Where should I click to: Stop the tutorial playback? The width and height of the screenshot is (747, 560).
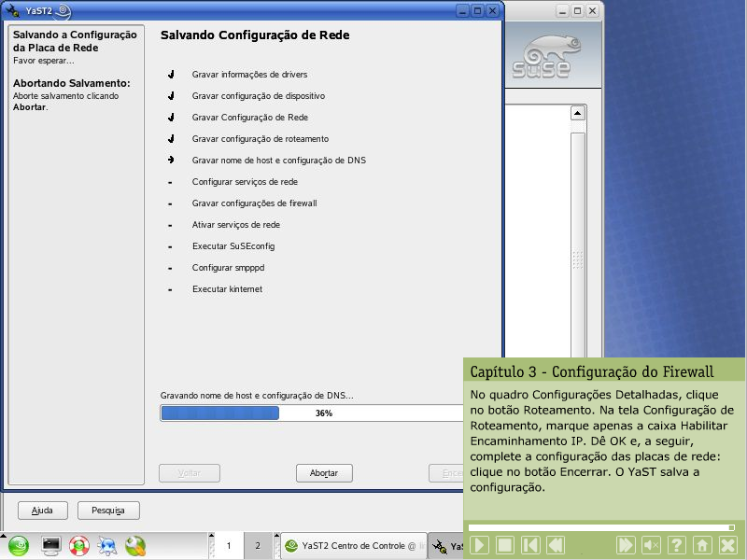505,545
